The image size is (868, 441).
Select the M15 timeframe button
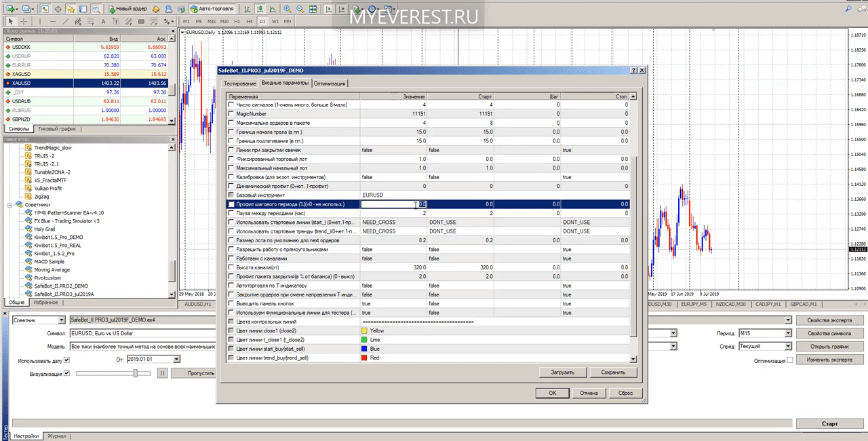[212, 22]
